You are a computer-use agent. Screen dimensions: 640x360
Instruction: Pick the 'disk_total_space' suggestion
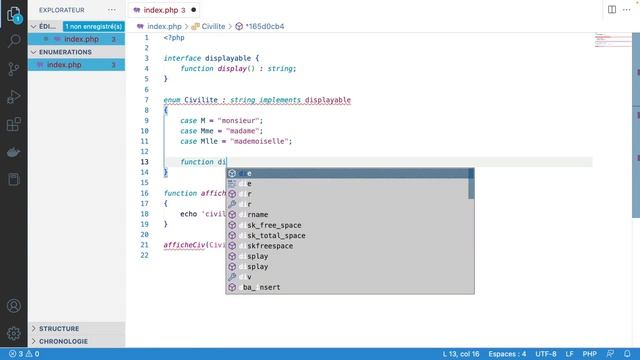tap(350, 236)
